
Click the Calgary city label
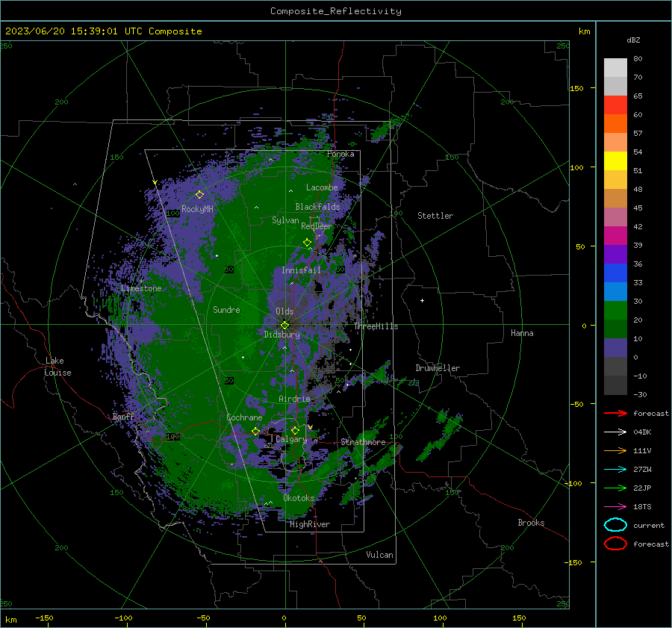[291, 439]
